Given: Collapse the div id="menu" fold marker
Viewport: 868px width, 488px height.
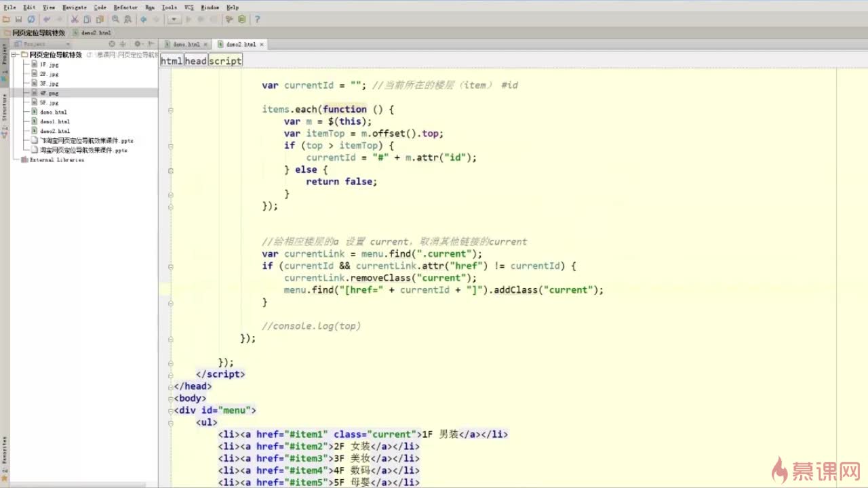Looking at the screenshot, I should [x=170, y=410].
